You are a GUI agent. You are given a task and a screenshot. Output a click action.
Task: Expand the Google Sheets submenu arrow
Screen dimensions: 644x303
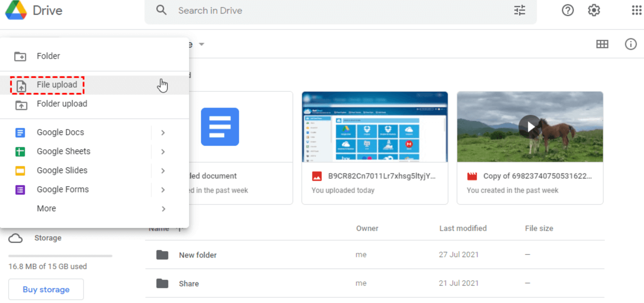[x=163, y=151]
